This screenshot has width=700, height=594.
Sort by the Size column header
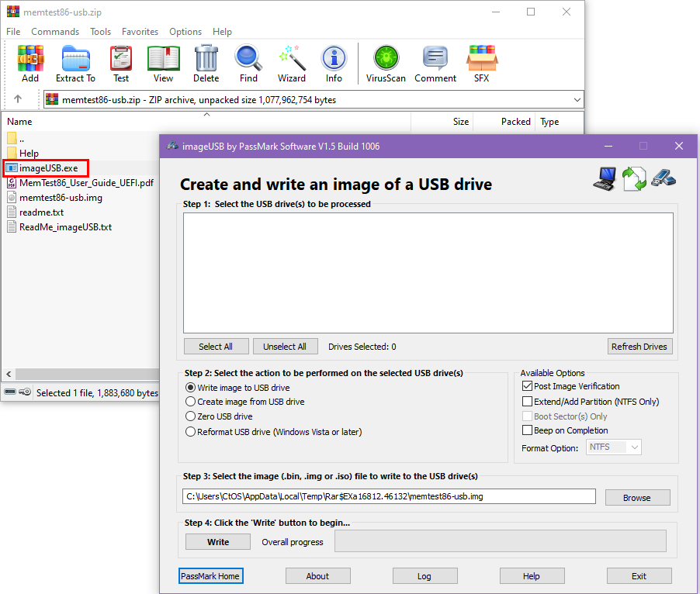click(x=442, y=121)
